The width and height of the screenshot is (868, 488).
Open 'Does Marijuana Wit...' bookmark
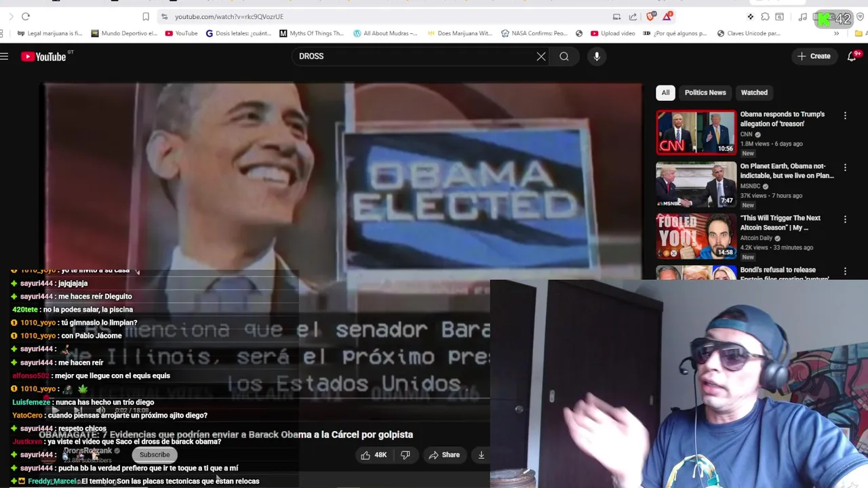[x=460, y=33]
